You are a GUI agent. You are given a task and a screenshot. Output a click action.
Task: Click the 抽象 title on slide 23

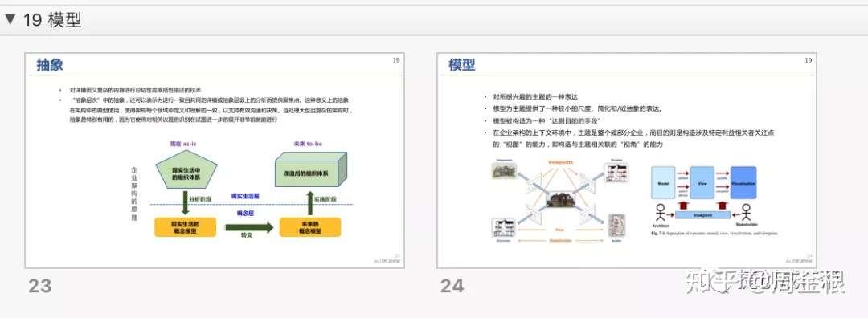pos(50,65)
